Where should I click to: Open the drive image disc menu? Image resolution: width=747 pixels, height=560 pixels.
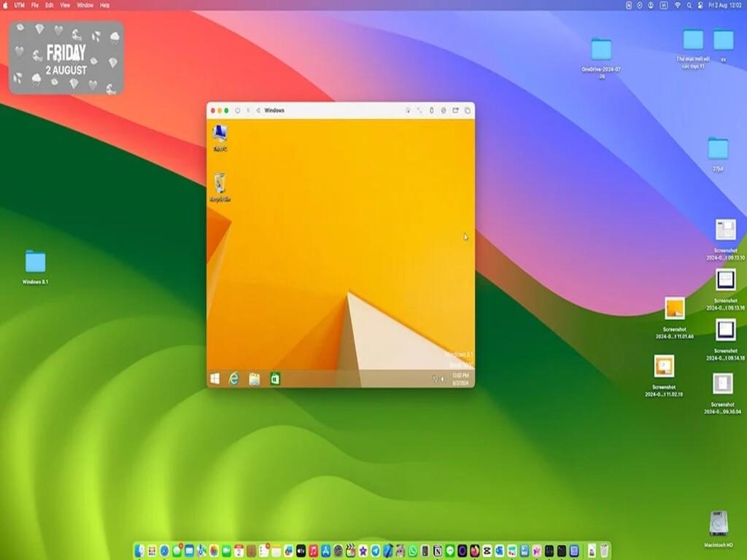443,111
